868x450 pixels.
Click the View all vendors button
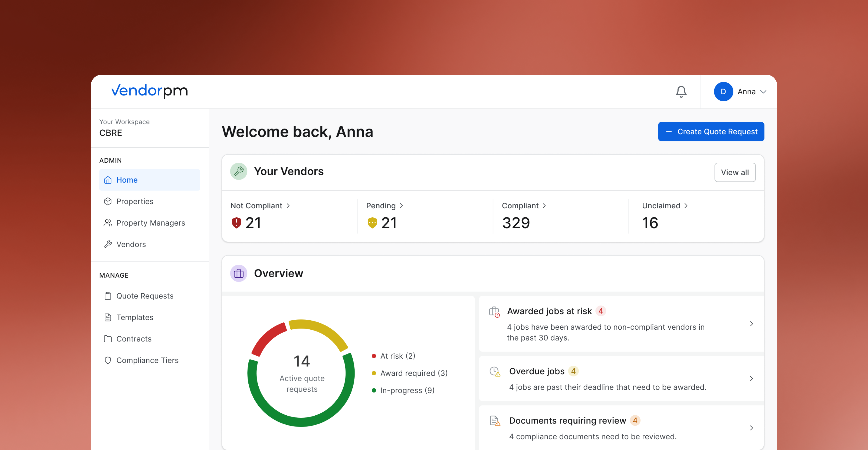tap(735, 172)
